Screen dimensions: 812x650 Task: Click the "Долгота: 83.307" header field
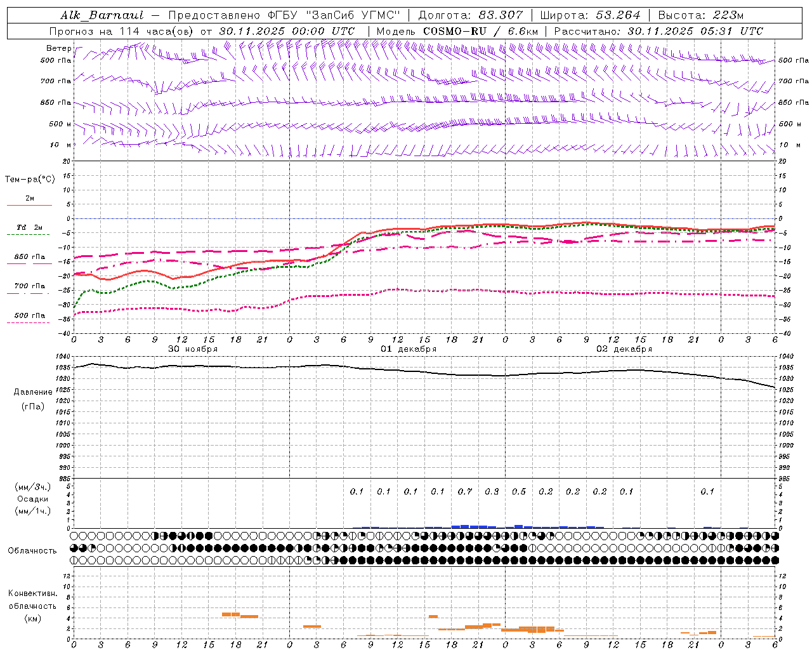point(471,15)
